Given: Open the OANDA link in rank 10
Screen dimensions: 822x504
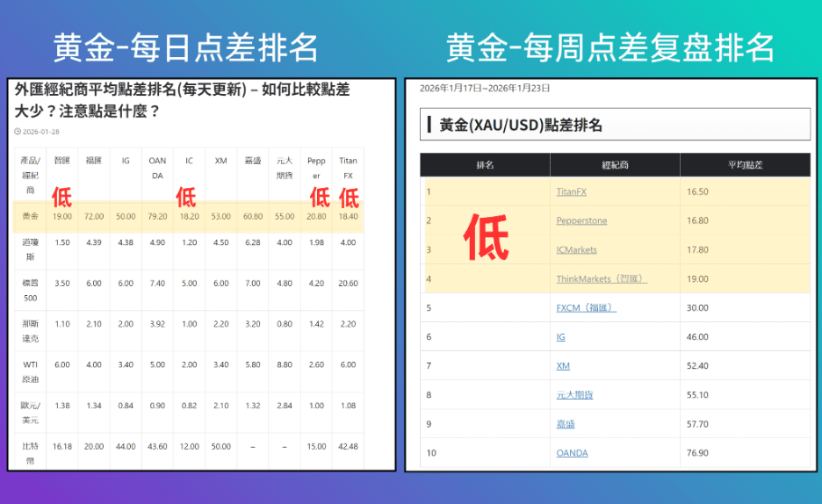Looking at the screenshot, I should [x=572, y=452].
